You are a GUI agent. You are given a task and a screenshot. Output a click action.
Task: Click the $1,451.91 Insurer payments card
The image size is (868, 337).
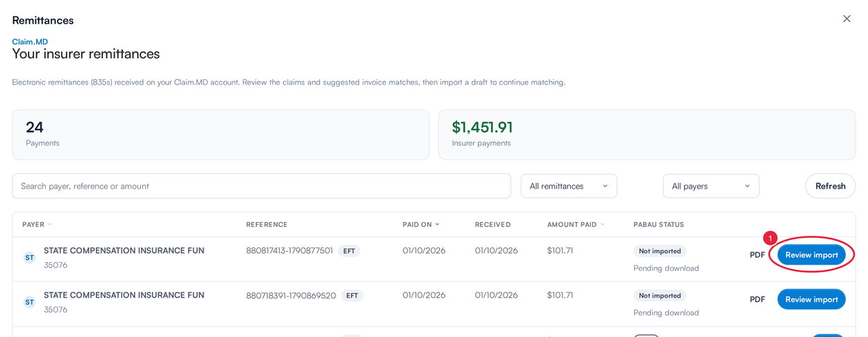coord(646,135)
